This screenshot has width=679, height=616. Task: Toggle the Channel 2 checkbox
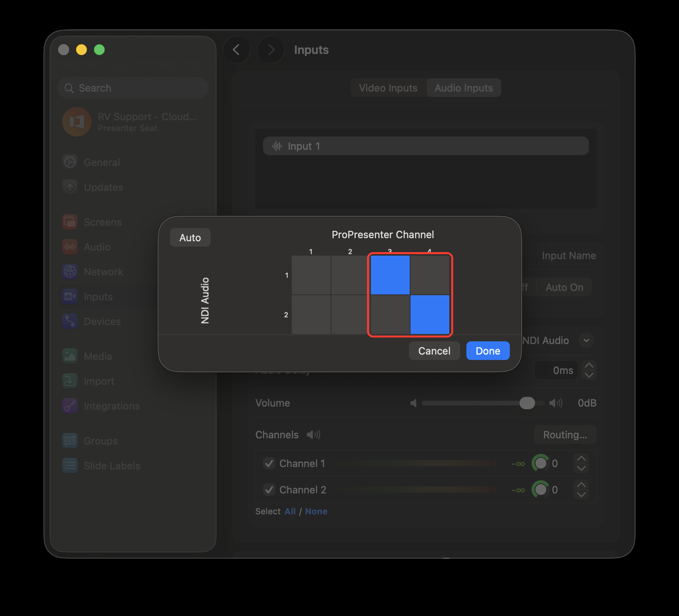[x=269, y=490]
